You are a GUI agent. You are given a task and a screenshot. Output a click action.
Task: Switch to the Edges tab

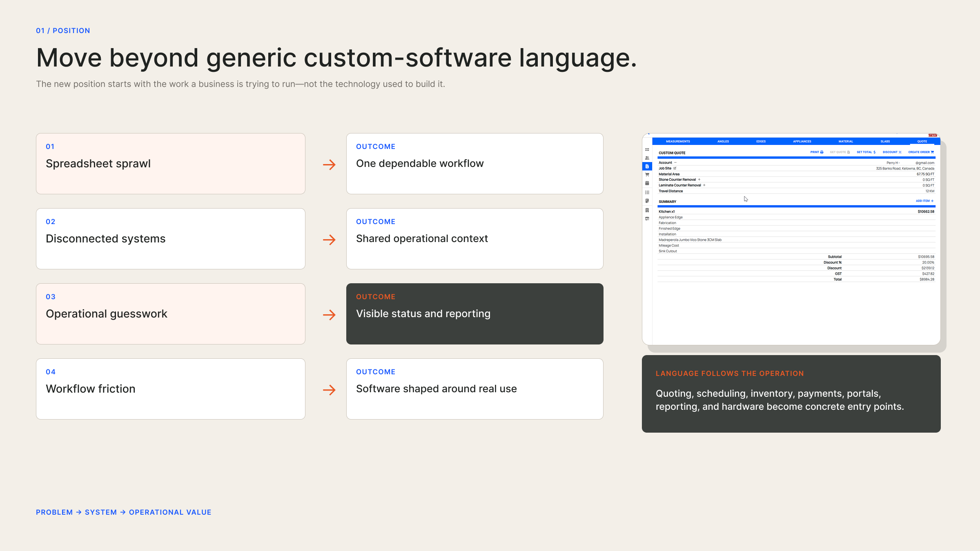[761, 142]
